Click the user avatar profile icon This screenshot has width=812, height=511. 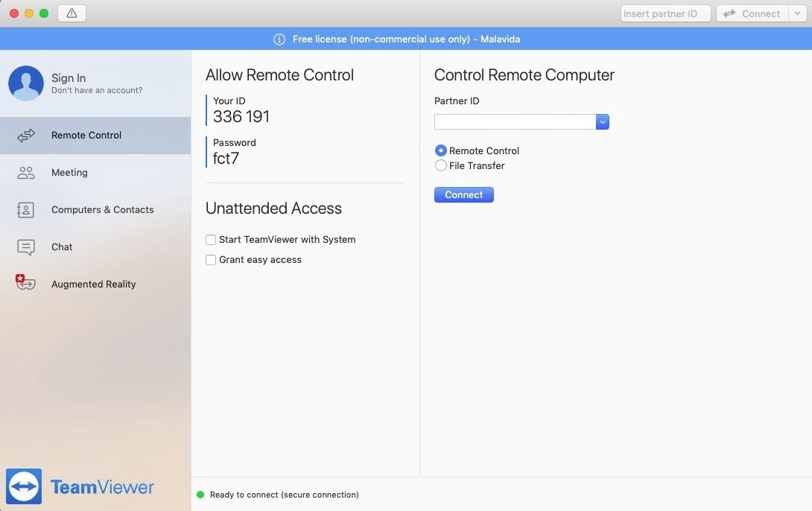tap(26, 83)
